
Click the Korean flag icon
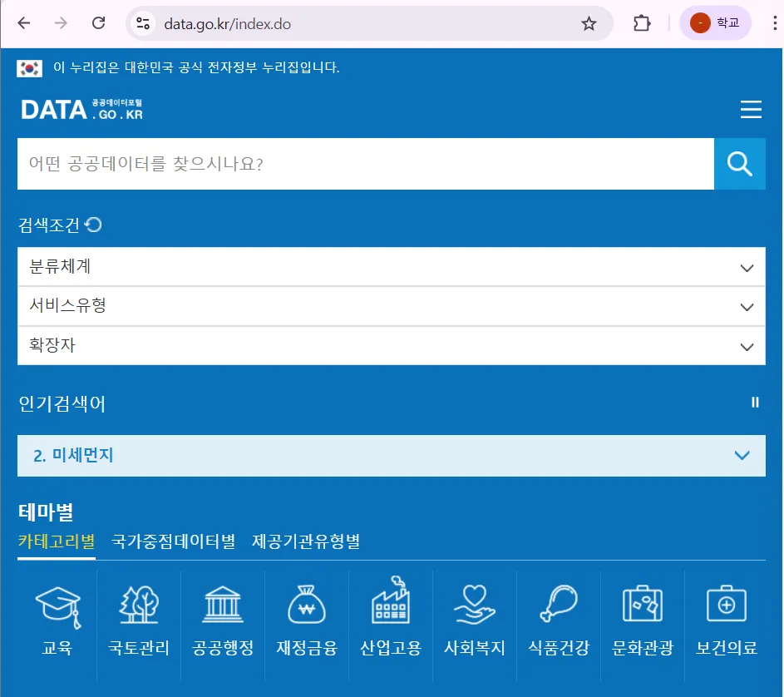point(29,68)
